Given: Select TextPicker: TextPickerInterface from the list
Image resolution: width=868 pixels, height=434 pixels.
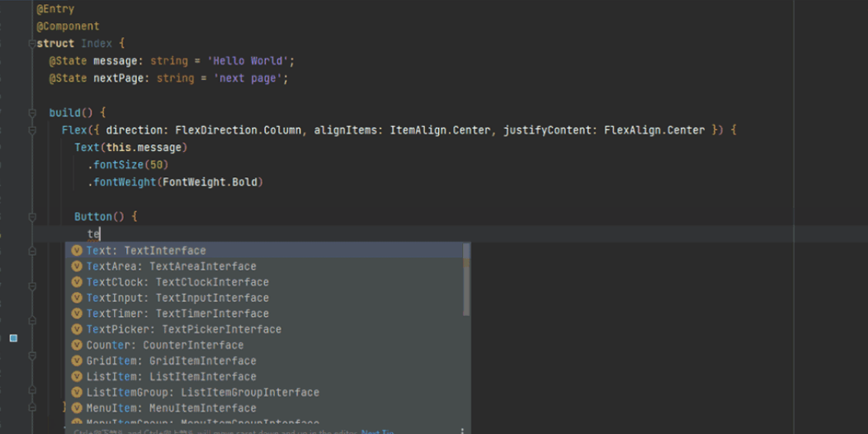Looking at the screenshot, I should (x=183, y=329).
